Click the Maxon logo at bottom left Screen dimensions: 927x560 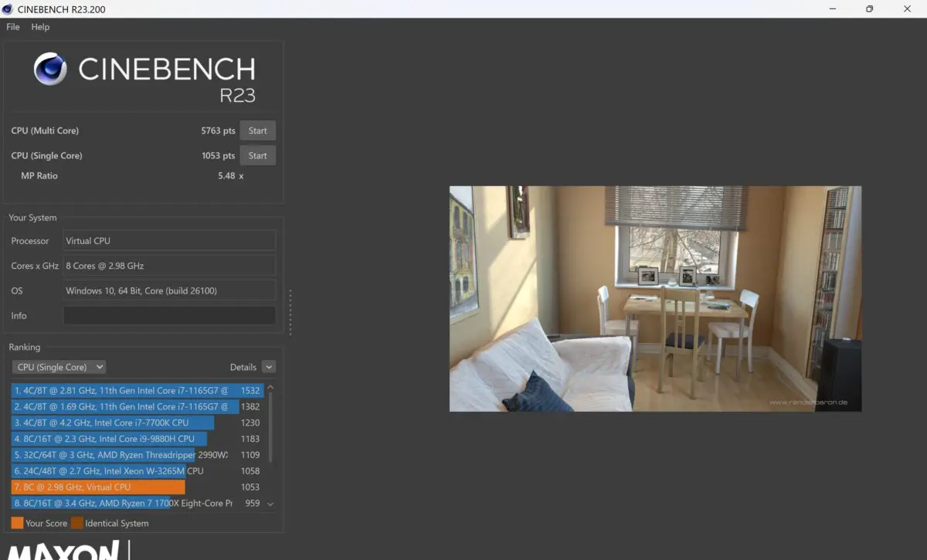pos(63,550)
